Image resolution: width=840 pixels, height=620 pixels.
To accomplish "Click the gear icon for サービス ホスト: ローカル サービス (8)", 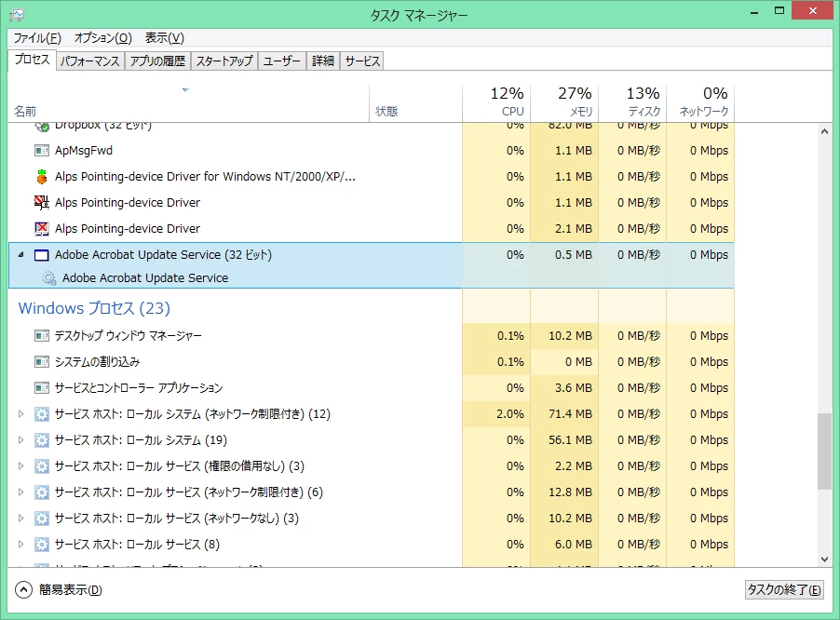I will (42, 544).
